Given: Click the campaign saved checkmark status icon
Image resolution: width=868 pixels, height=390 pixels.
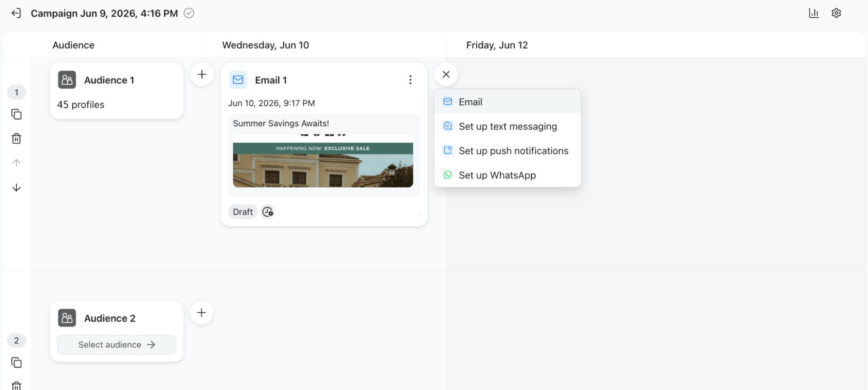Looking at the screenshot, I should click(189, 13).
